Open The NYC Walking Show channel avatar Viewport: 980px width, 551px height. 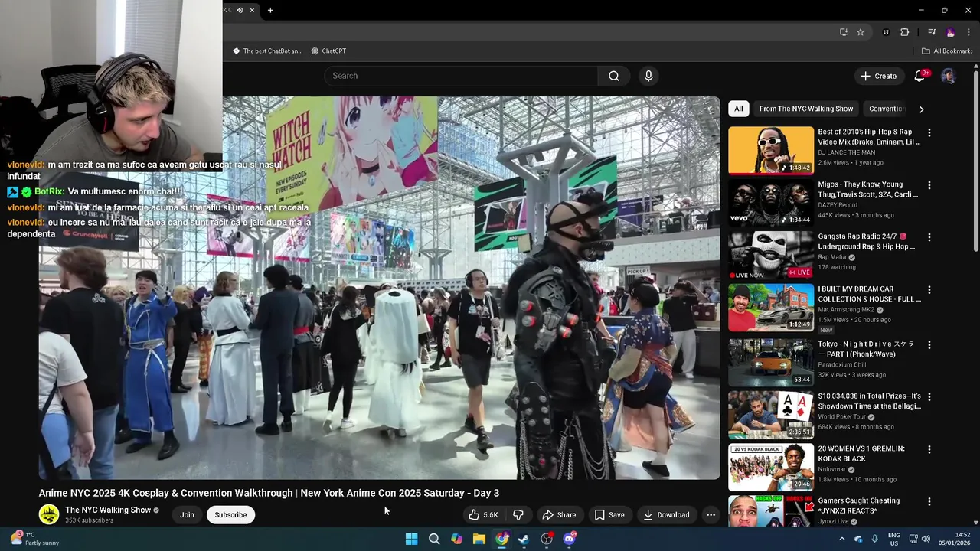point(49,514)
